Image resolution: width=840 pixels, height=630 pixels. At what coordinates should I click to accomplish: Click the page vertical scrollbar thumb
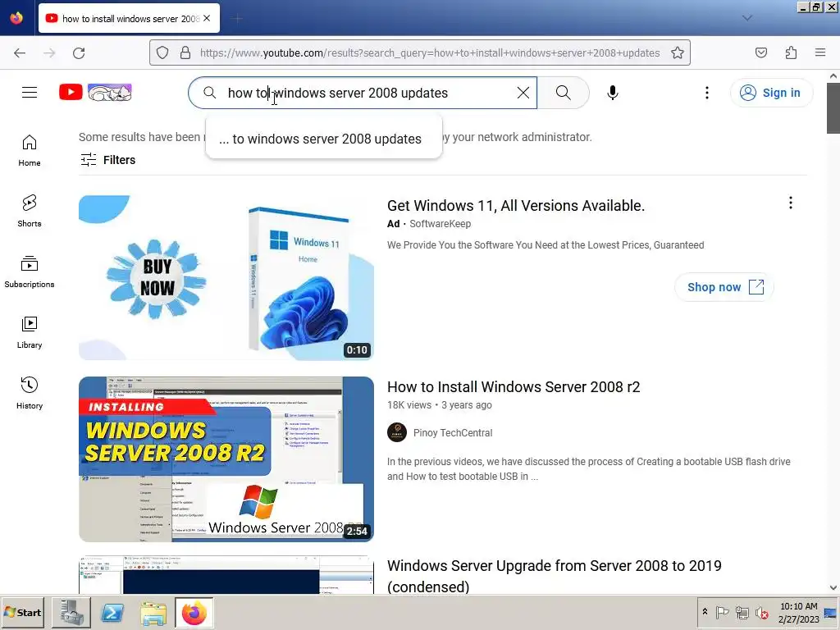(x=833, y=108)
